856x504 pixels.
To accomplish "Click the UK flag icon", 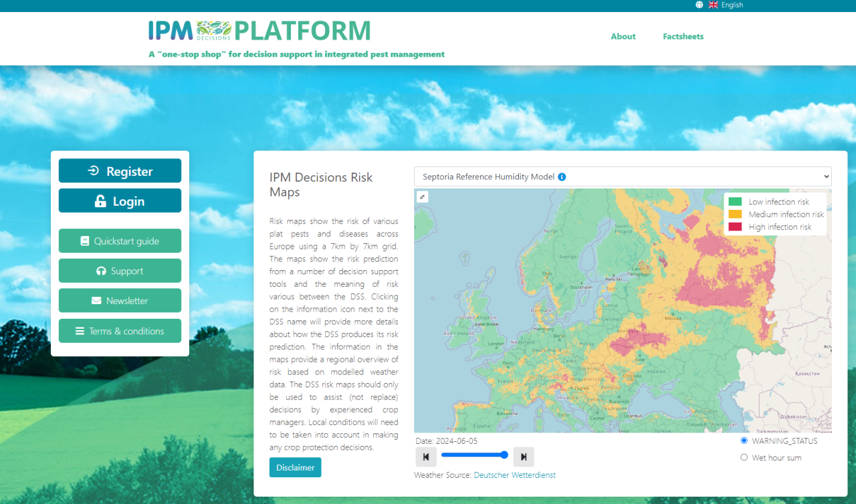I will 714,5.
